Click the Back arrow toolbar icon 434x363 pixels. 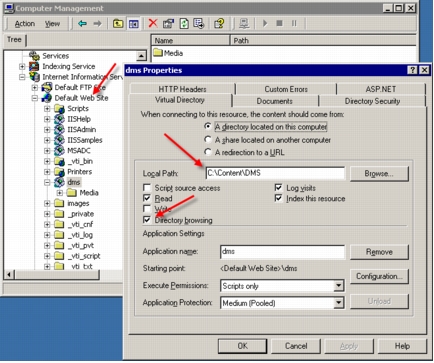click(x=82, y=23)
